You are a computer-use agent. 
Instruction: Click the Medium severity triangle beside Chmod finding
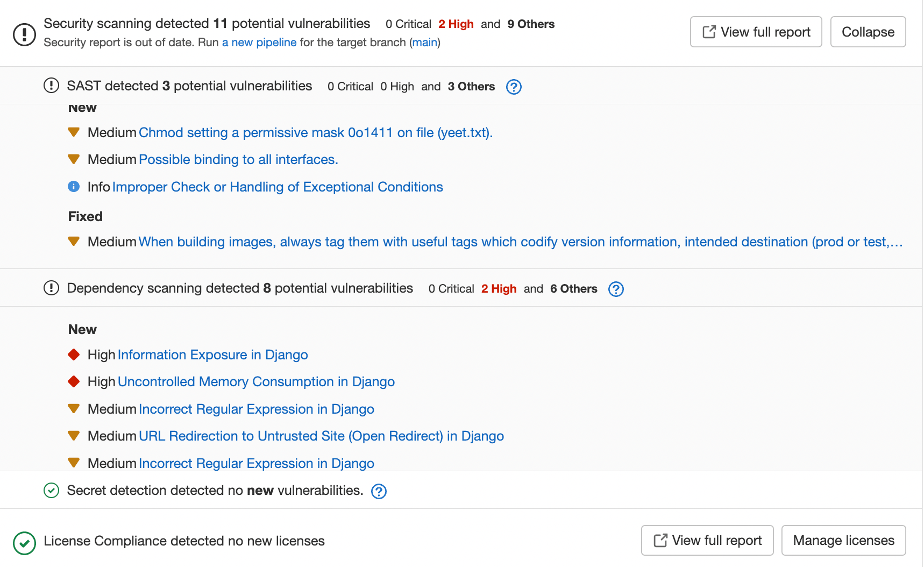click(x=74, y=132)
